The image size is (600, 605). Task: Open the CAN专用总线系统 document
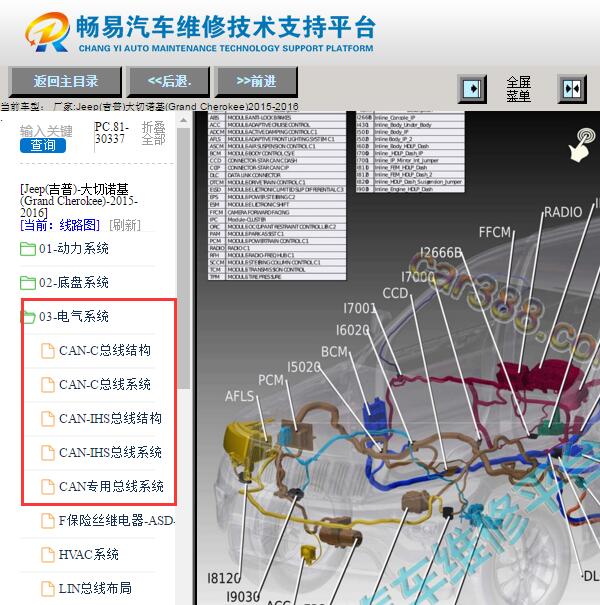[111, 486]
